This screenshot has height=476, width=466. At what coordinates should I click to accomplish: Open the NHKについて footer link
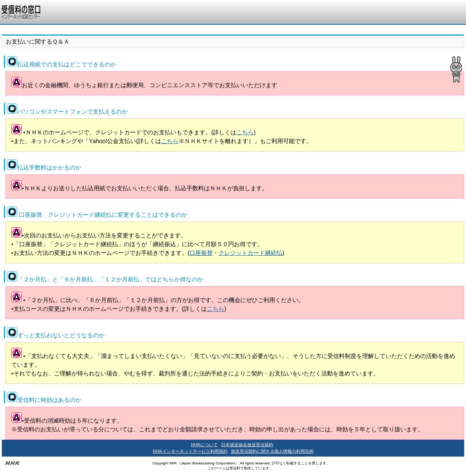[204, 445]
